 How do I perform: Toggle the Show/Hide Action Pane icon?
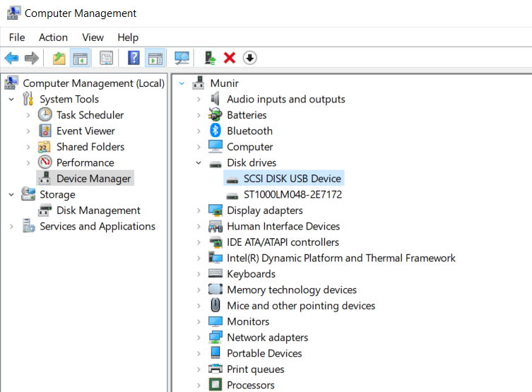pyautogui.click(x=155, y=58)
